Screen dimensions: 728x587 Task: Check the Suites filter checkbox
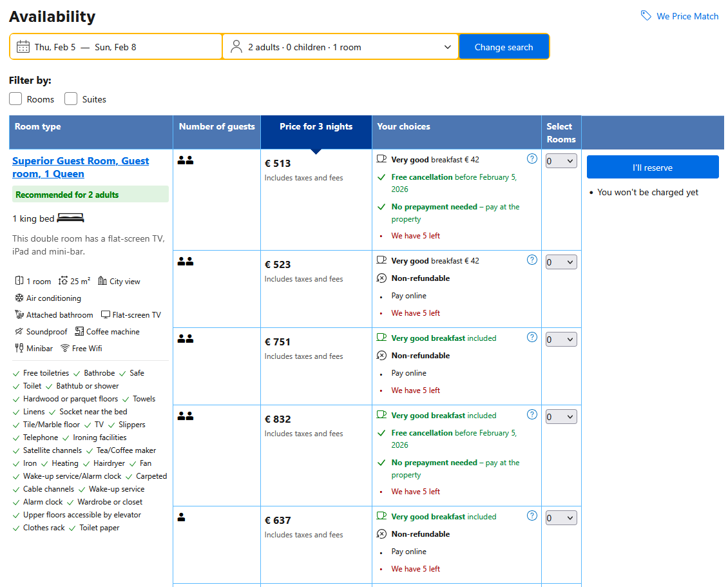(71, 99)
